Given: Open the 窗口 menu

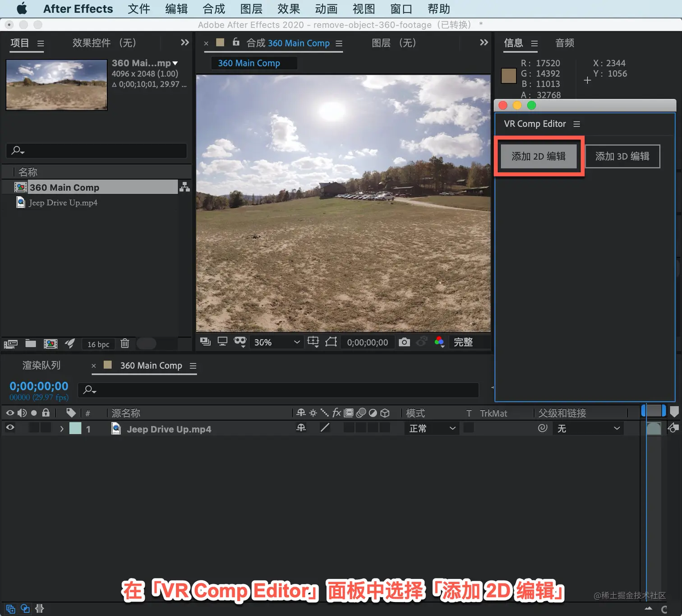Looking at the screenshot, I should (401, 9).
